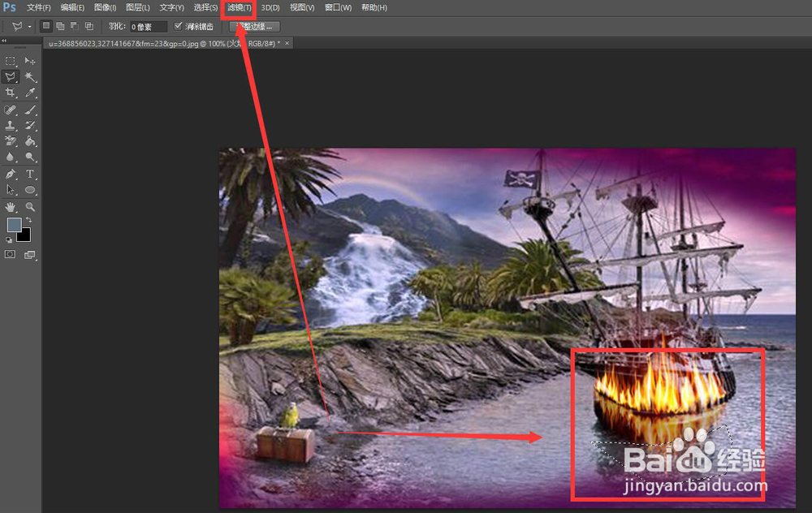Choose New Selection mode in options bar

tap(46, 25)
